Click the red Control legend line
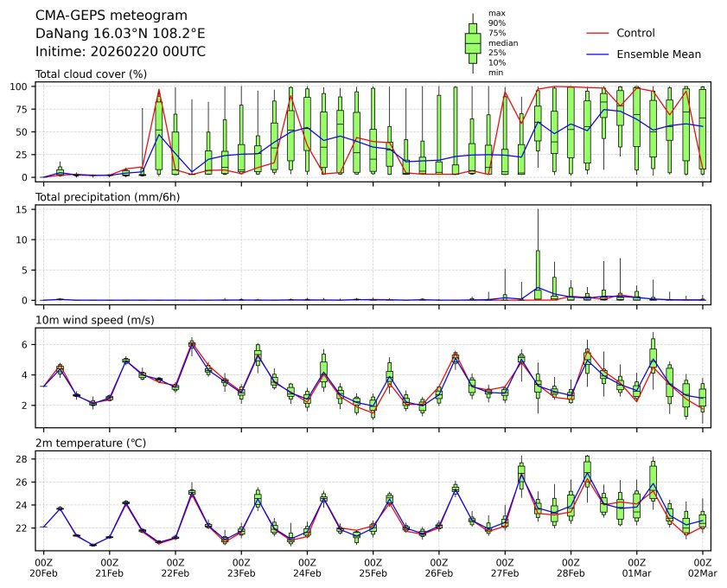The width and height of the screenshot is (727, 588). coord(598,33)
